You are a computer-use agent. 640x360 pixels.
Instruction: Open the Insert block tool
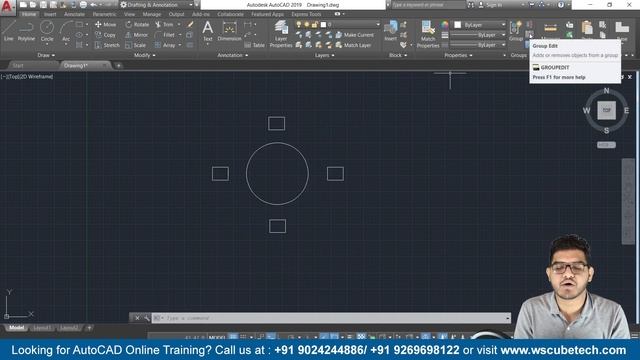(x=391, y=31)
